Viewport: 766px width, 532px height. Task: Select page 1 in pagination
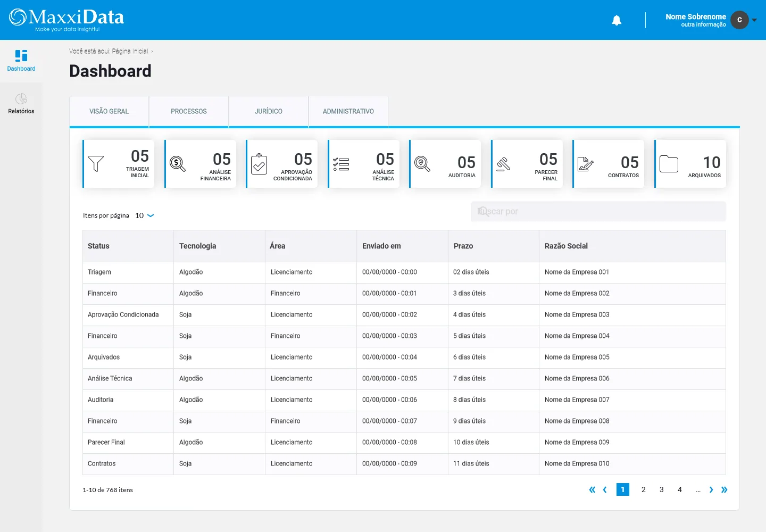[623, 489]
